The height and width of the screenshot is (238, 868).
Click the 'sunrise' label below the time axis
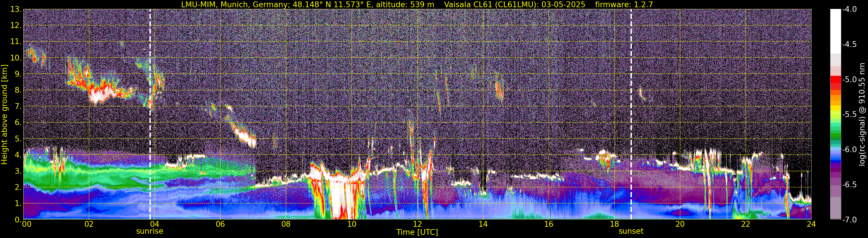pos(150,231)
